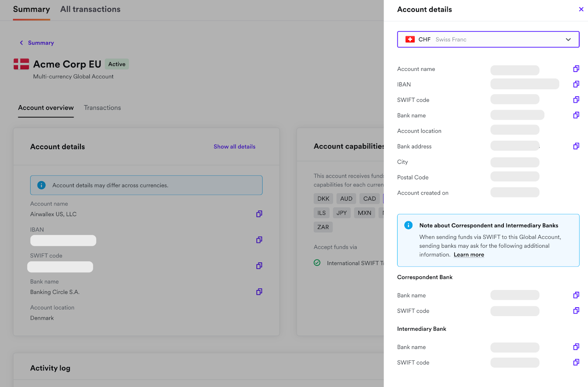Copy Correspondent Bank SWIFT code
The image size is (588, 387).
pyautogui.click(x=576, y=311)
